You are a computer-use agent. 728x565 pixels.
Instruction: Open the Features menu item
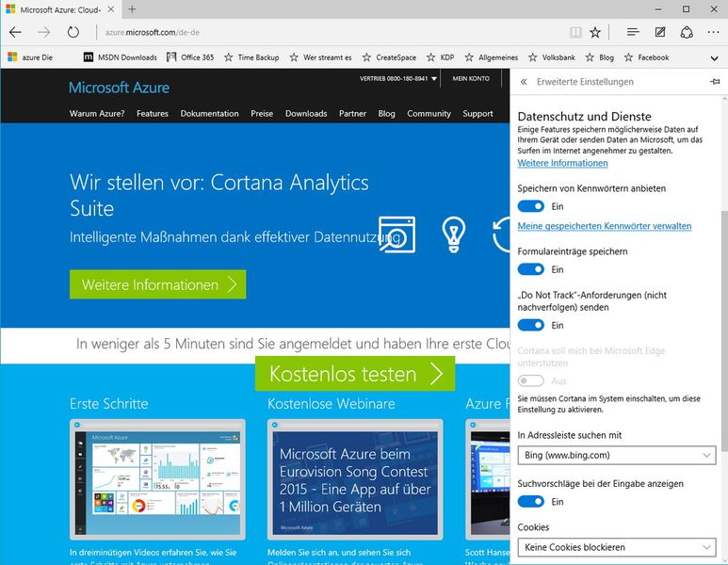click(153, 113)
